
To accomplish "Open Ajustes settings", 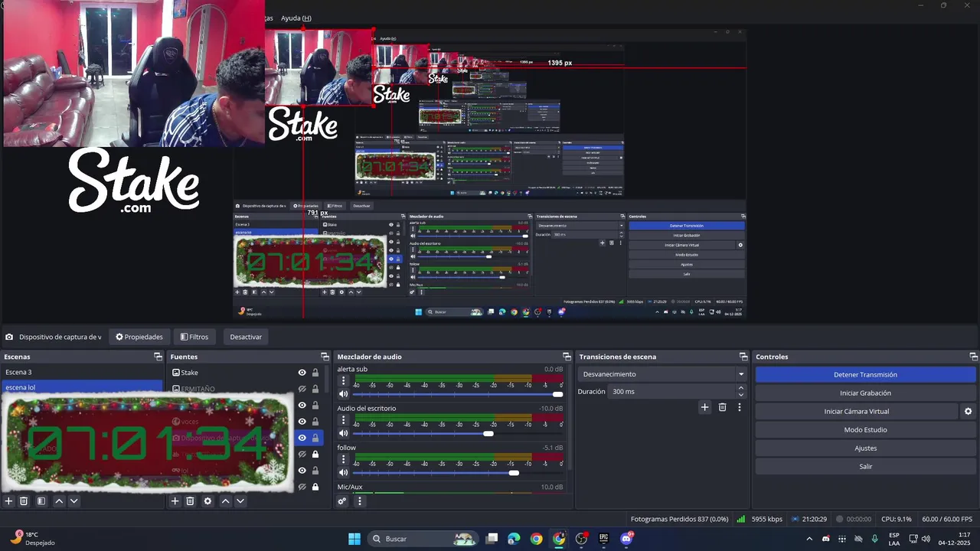I will 865,448.
